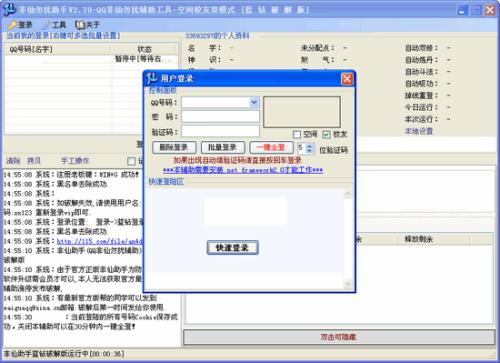The image size is (500, 363).
Task: Close the main application window
Action: coord(490,10)
